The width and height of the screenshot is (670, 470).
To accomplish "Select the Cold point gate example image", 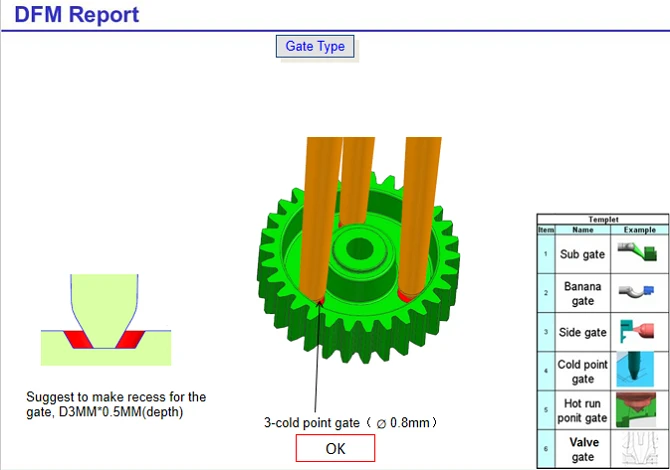I will point(635,370).
